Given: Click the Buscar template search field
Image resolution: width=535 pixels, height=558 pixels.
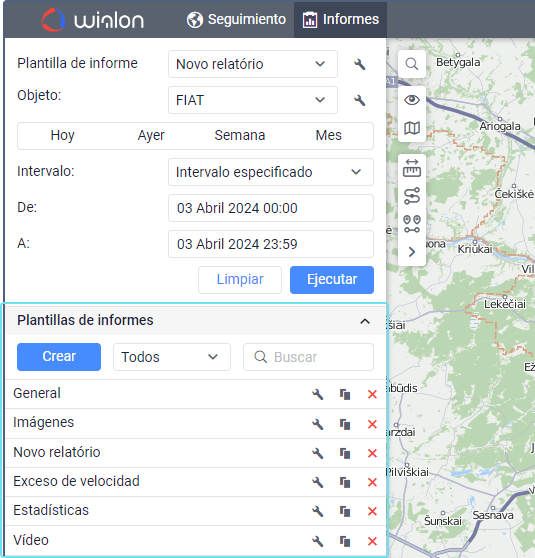Looking at the screenshot, I should pos(309,357).
